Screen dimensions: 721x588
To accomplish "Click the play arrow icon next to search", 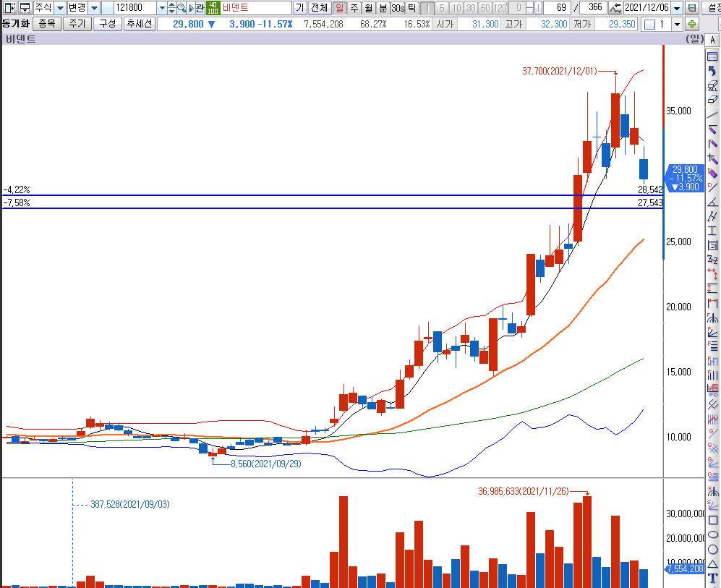I will 192,7.
